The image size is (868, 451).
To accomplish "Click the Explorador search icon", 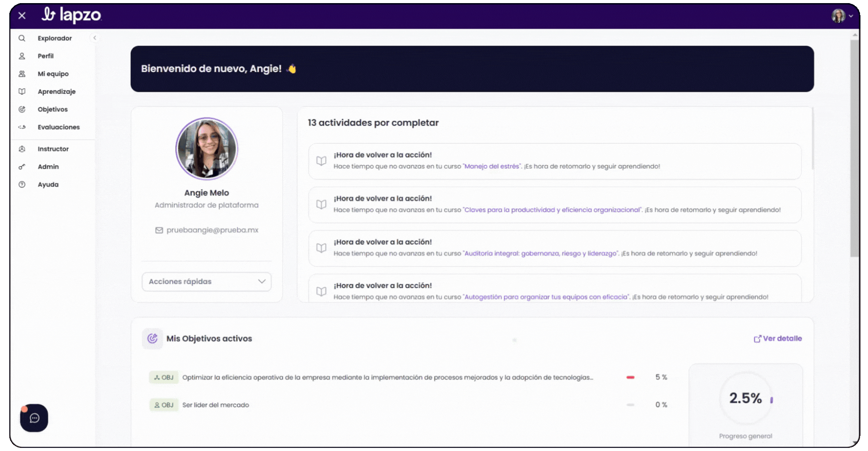I will [x=22, y=38].
